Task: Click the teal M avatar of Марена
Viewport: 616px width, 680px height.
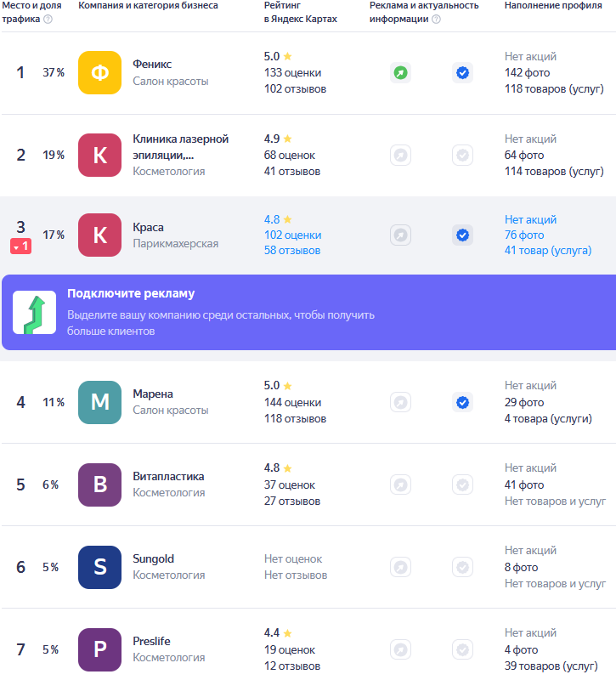Action: pyautogui.click(x=99, y=402)
